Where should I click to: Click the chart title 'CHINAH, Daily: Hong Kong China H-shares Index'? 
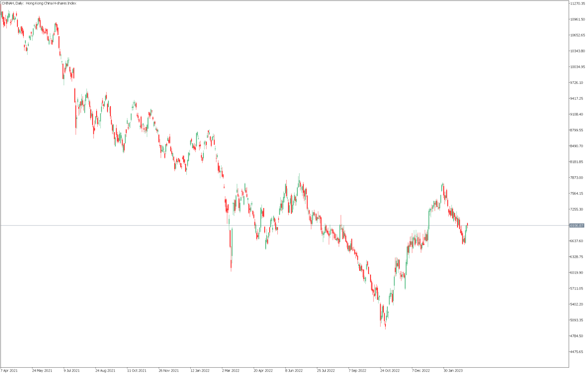(x=39, y=3)
